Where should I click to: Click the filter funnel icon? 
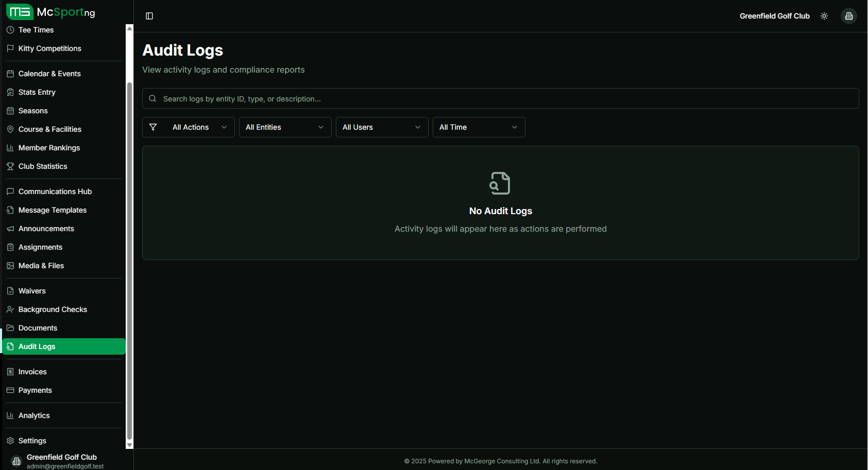click(153, 127)
